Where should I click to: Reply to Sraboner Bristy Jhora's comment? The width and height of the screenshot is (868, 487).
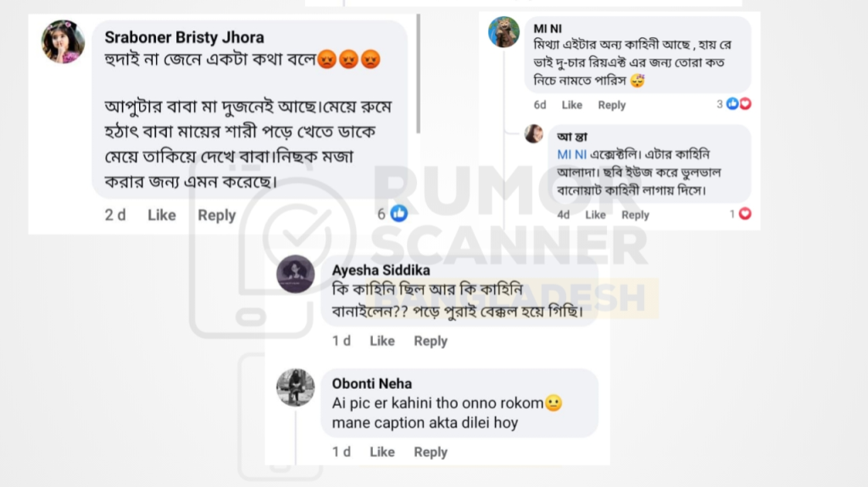[216, 215]
